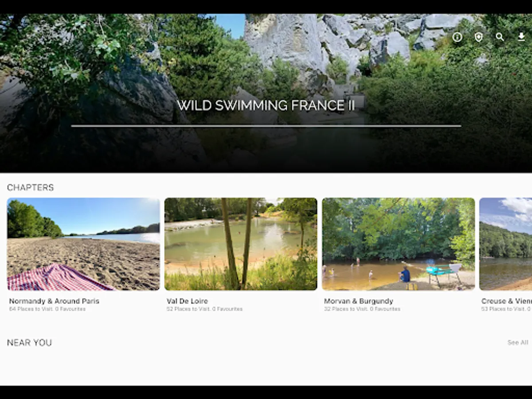The height and width of the screenshot is (399, 532).
Task: Tap the privacy shield icon
Action: pyautogui.click(x=478, y=37)
